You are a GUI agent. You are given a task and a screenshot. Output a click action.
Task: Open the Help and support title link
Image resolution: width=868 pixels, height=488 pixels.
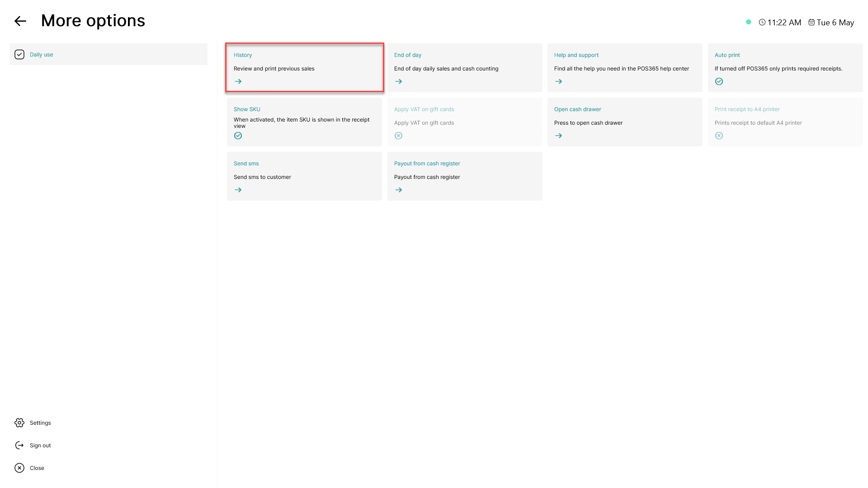click(x=576, y=55)
